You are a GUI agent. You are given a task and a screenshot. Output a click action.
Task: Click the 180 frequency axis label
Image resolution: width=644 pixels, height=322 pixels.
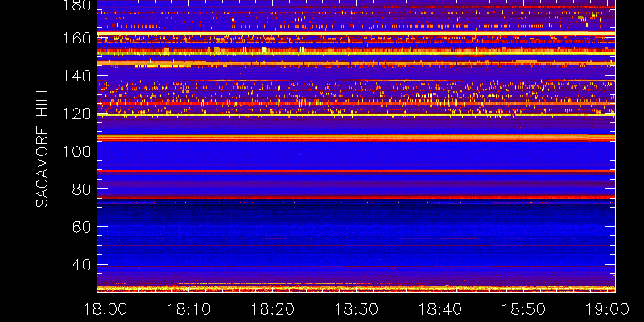pyautogui.click(x=76, y=6)
